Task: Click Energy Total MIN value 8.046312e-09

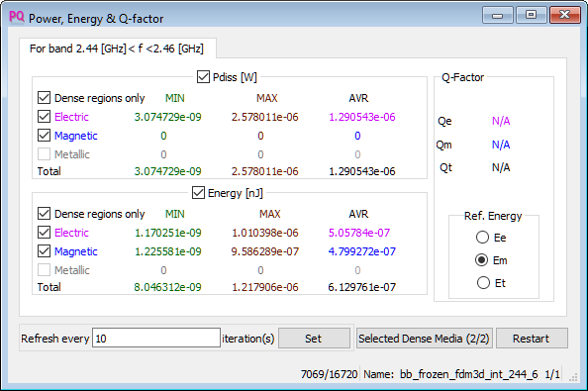Action: pos(168,287)
